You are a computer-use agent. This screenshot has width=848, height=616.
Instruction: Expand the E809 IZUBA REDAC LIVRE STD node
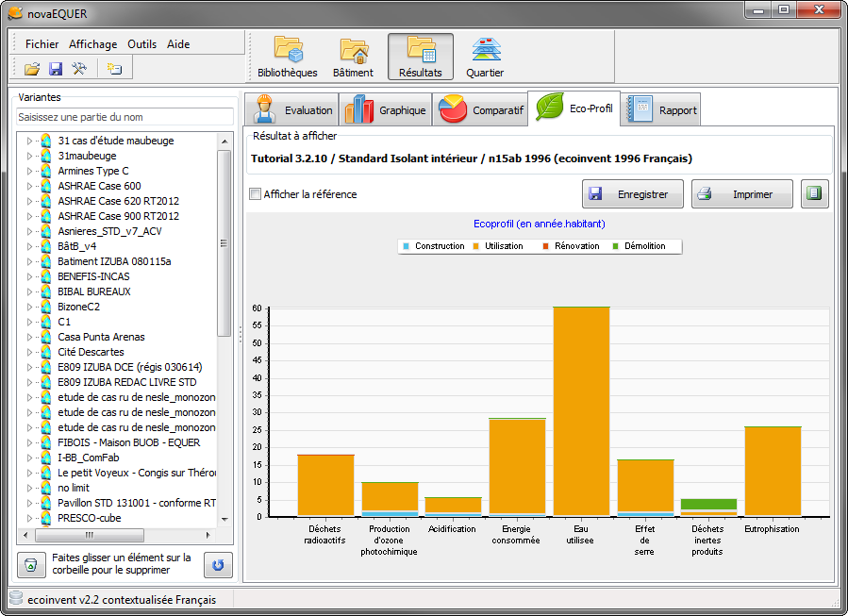(29, 382)
